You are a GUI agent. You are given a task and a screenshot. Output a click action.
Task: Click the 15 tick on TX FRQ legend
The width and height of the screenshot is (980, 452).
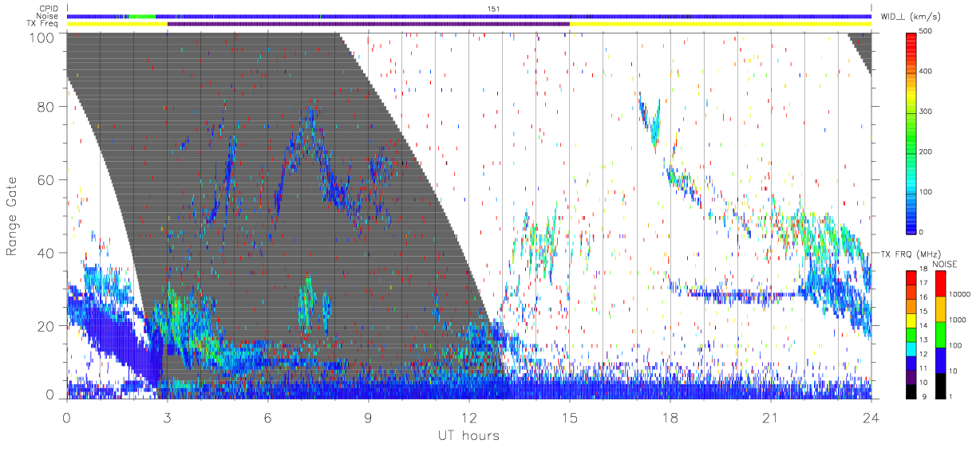(x=923, y=311)
